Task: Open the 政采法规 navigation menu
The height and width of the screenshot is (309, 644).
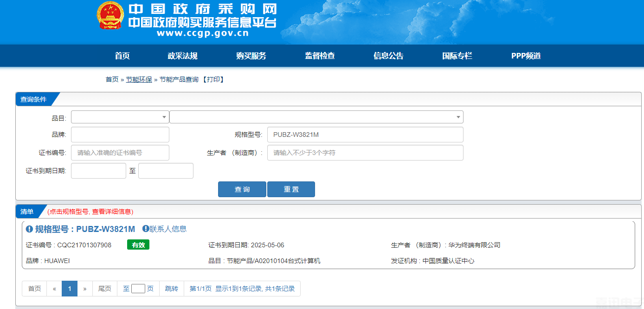Action: click(x=182, y=56)
